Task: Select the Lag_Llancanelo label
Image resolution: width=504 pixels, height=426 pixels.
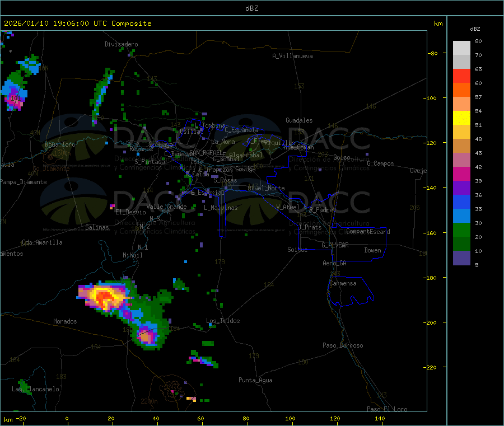Action: (36, 389)
